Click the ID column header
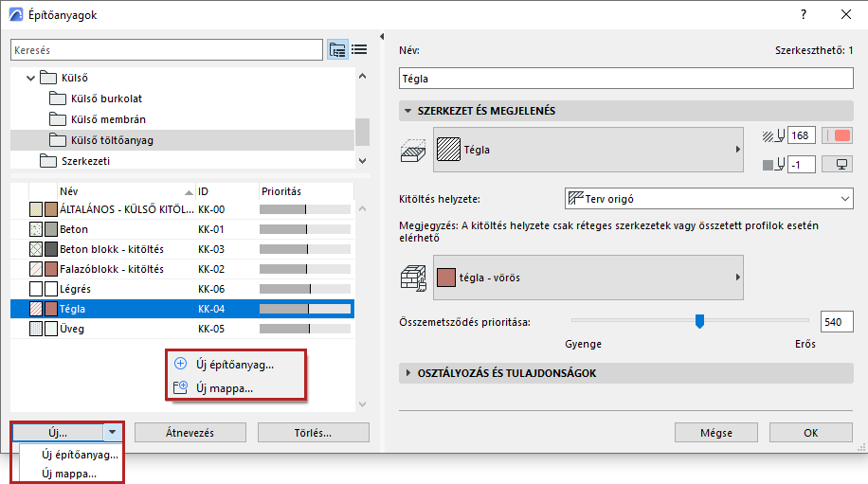 click(227, 191)
